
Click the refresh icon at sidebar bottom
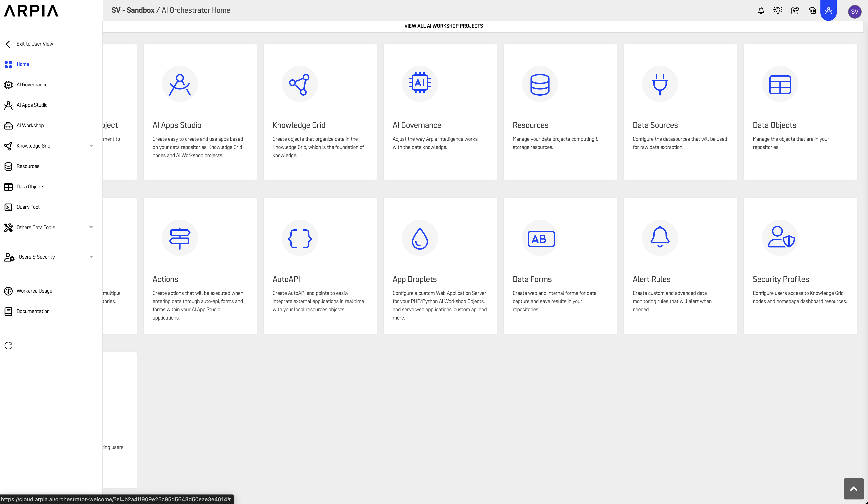pos(9,346)
